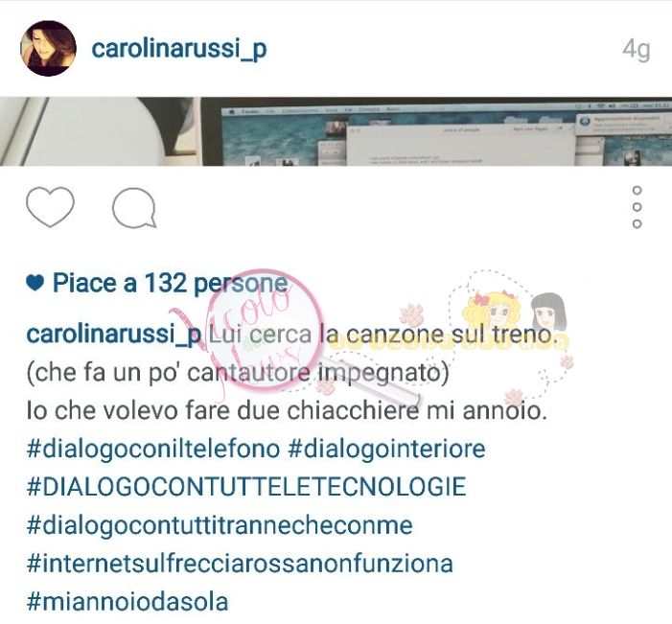Click the 4g post timestamp

coord(637,50)
